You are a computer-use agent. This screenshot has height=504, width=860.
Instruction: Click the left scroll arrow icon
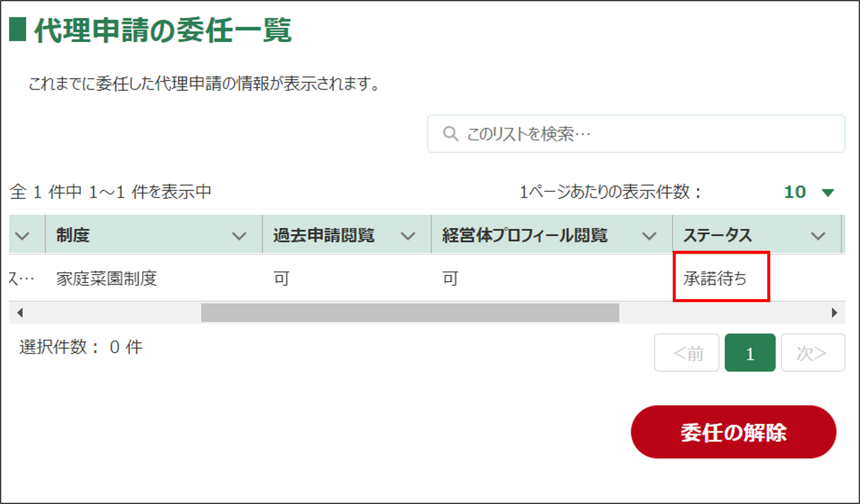(20, 313)
